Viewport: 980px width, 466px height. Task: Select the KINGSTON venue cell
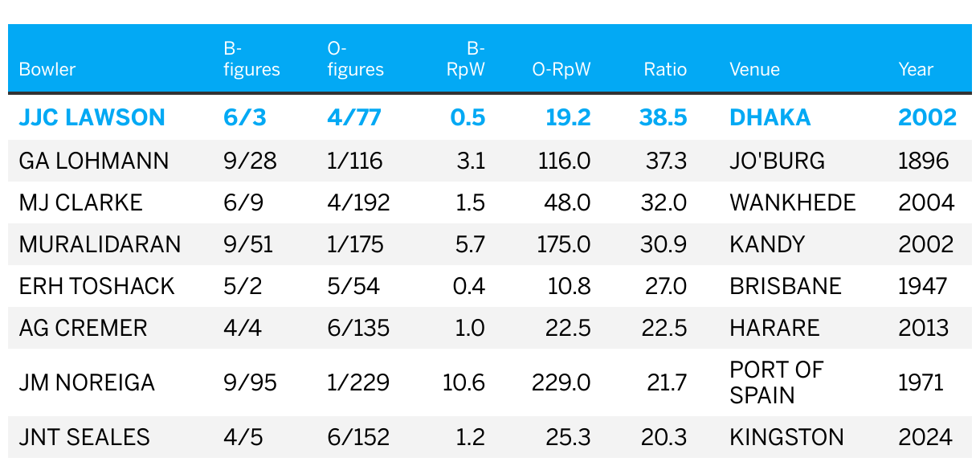(786, 437)
